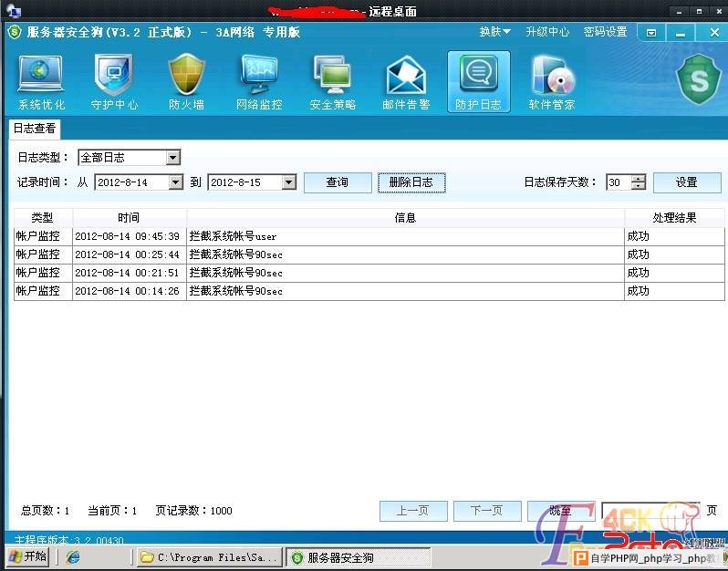Click the 查询 button
728x571 pixels.
pos(338,182)
